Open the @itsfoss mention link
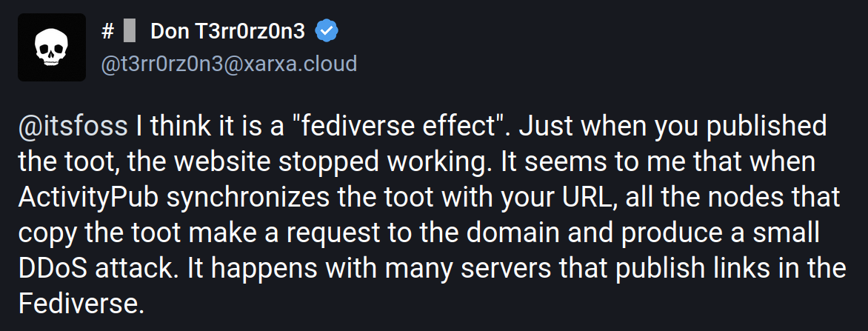 click(x=73, y=126)
